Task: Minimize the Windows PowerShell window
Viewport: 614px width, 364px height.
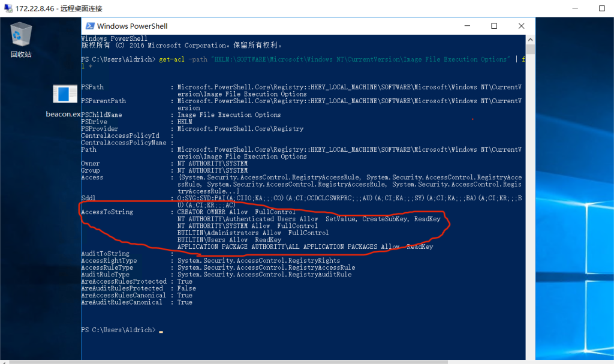Action: pyautogui.click(x=466, y=26)
